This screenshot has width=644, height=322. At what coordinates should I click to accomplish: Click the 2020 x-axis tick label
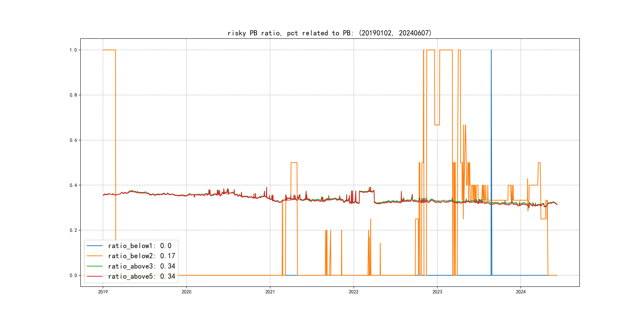(186, 292)
